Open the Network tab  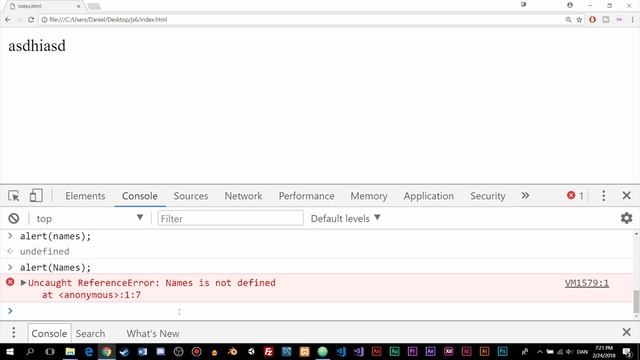click(243, 196)
